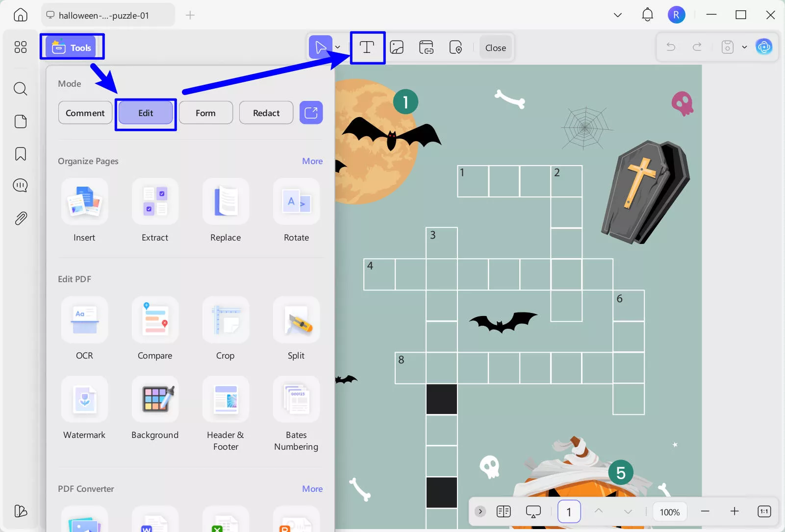This screenshot has width=785, height=532.
Task: Select the Text tool
Action: coord(367,48)
